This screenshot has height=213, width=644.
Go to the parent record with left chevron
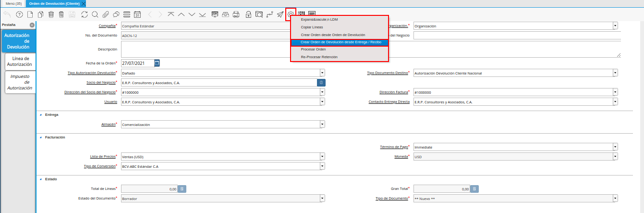pyautogui.click(x=150, y=14)
